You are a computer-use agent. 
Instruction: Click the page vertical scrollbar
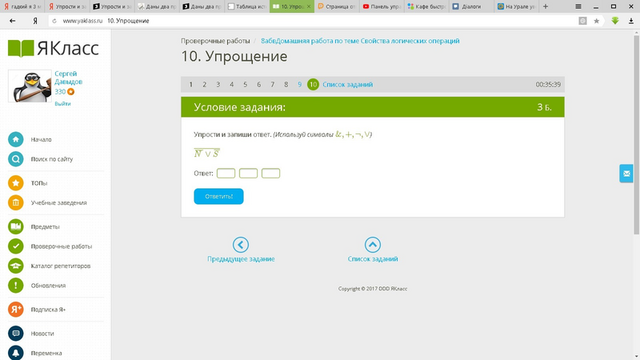636,135
